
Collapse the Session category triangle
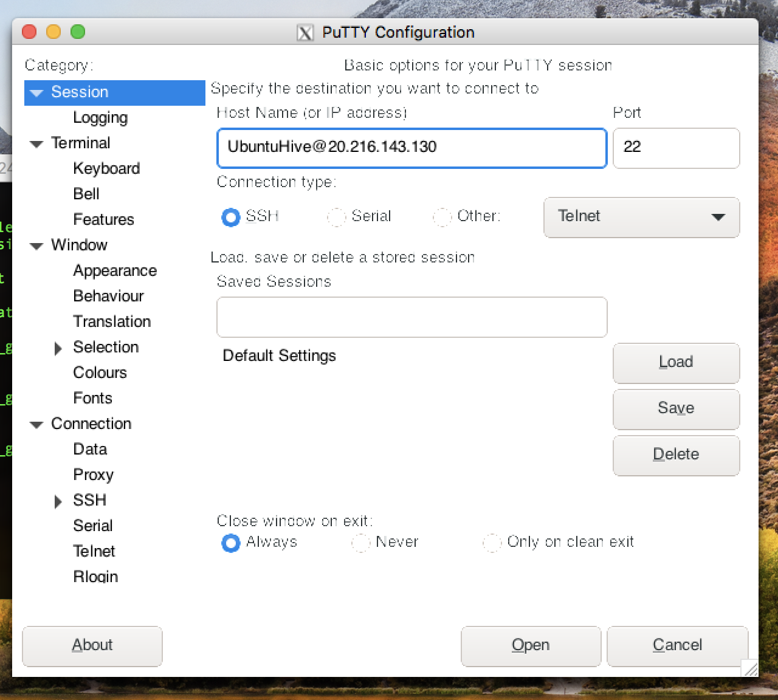36,93
